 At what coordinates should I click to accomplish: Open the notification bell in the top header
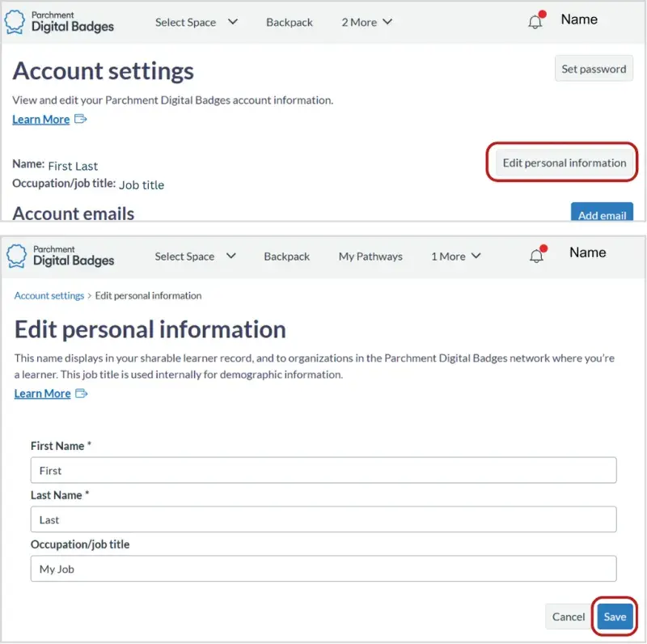(x=535, y=20)
